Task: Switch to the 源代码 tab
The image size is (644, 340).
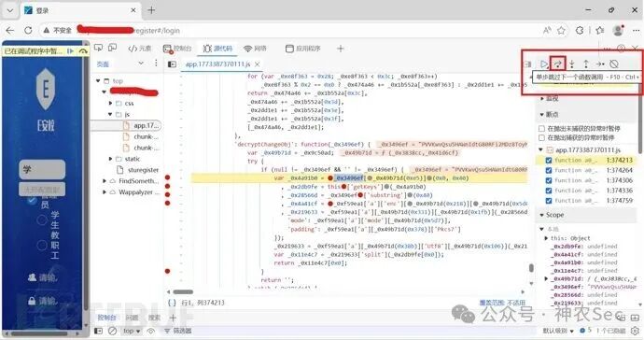Action: coord(218,49)
